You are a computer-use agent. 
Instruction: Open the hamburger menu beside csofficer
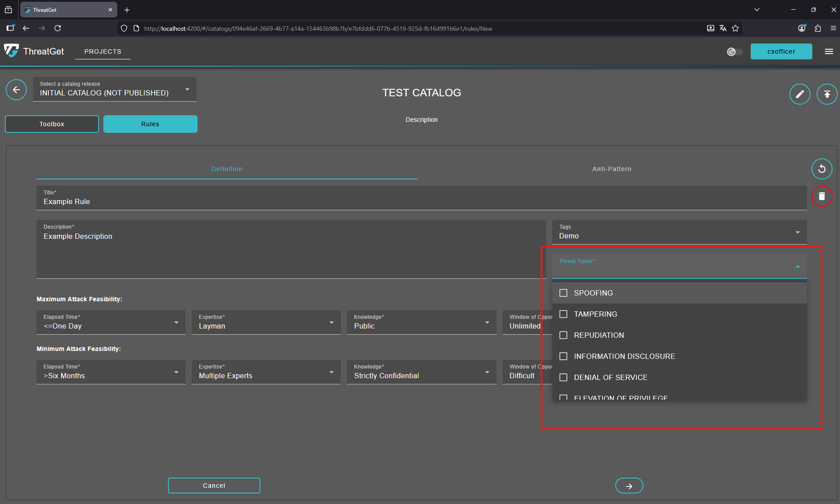pyautogui.click(x=829, y=51)
